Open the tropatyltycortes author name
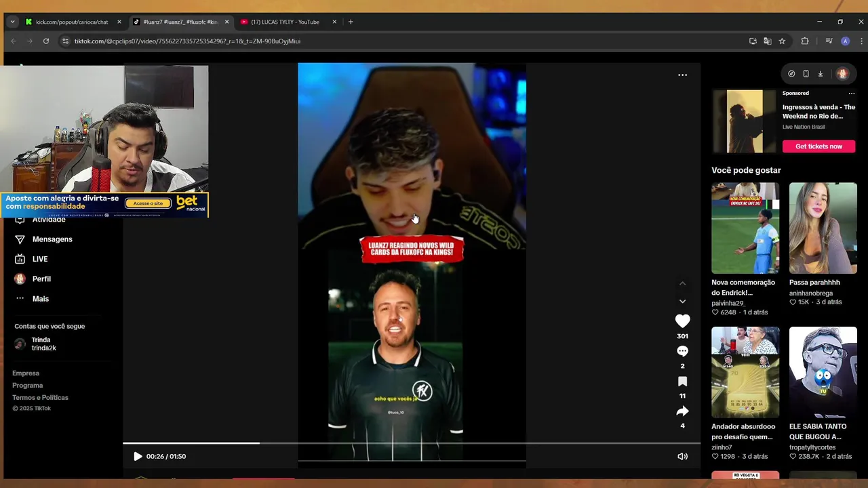Image resolution: width=868 pixels, height=488 pixels. (812, 447)
